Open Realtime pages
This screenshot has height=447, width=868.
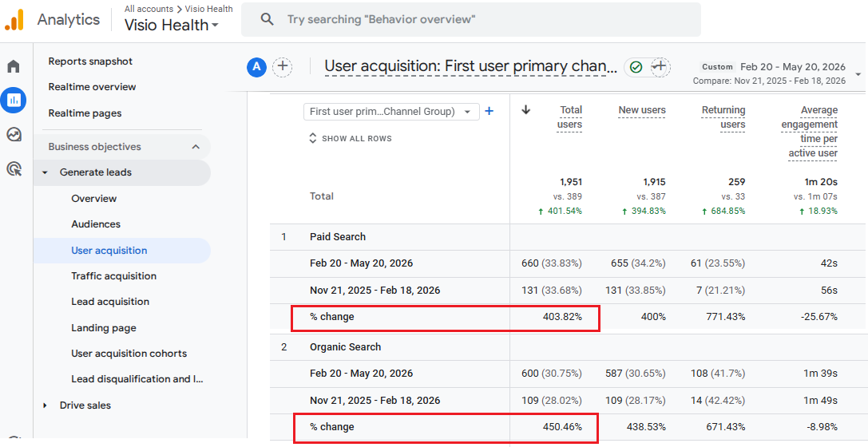[85, 113]
